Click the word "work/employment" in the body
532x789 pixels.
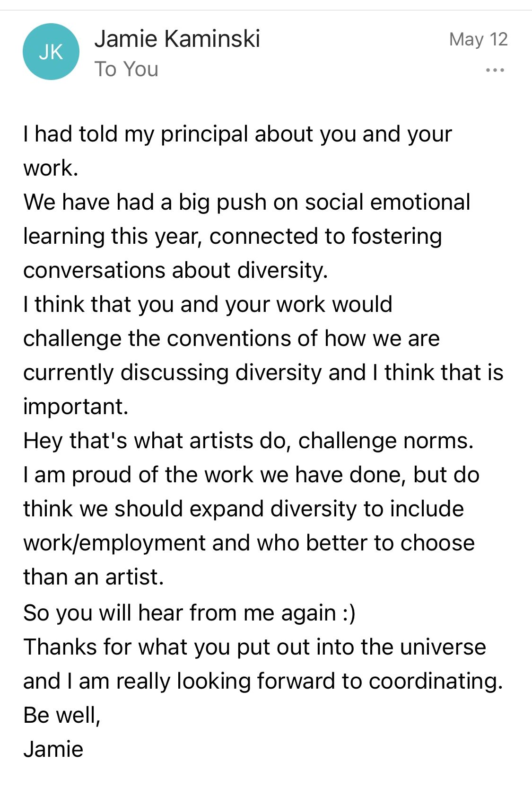[114, 543]
